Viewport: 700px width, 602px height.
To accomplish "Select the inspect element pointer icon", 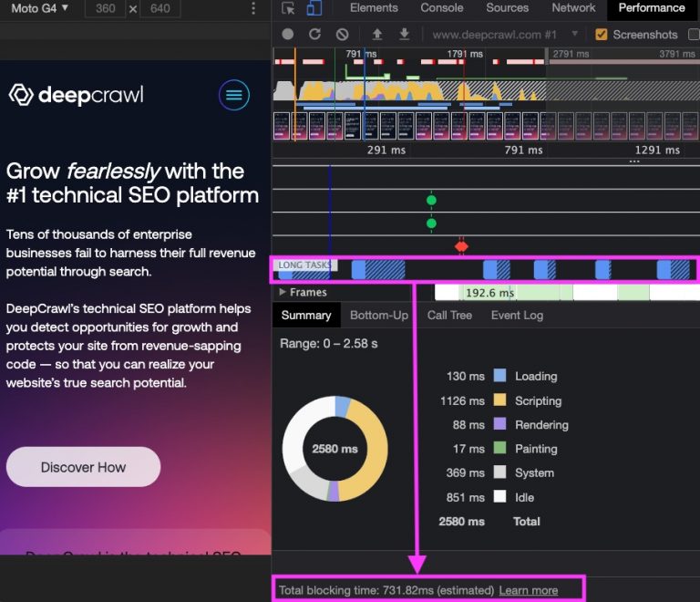I will click(x=288, y=8).
